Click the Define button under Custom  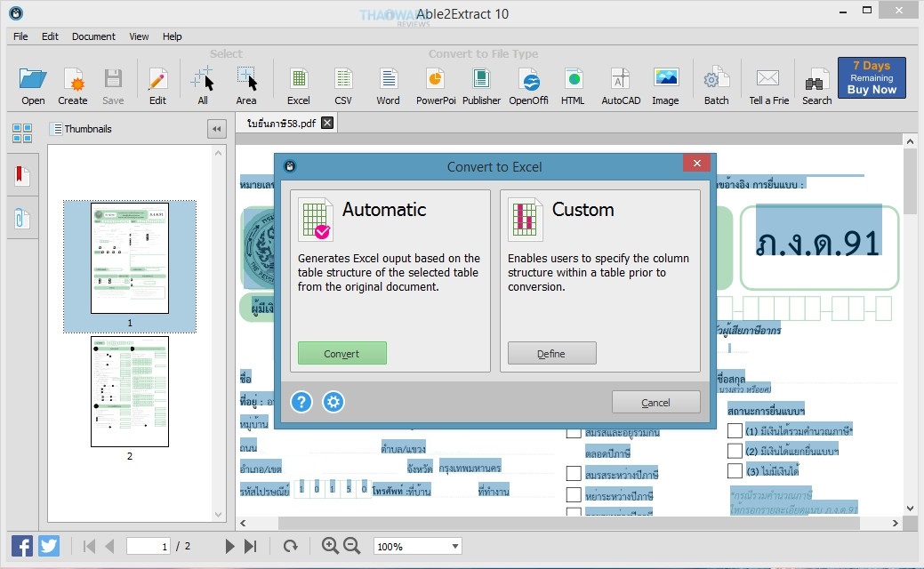pos(551,354)
